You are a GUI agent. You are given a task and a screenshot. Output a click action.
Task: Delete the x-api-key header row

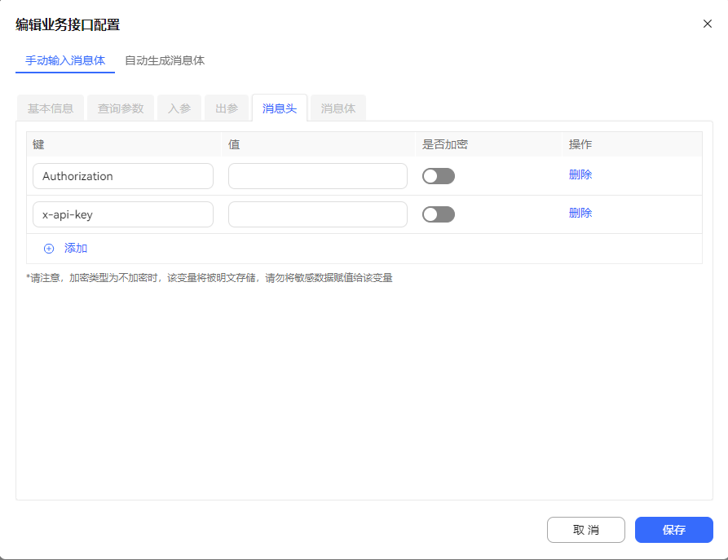(580, 213)
